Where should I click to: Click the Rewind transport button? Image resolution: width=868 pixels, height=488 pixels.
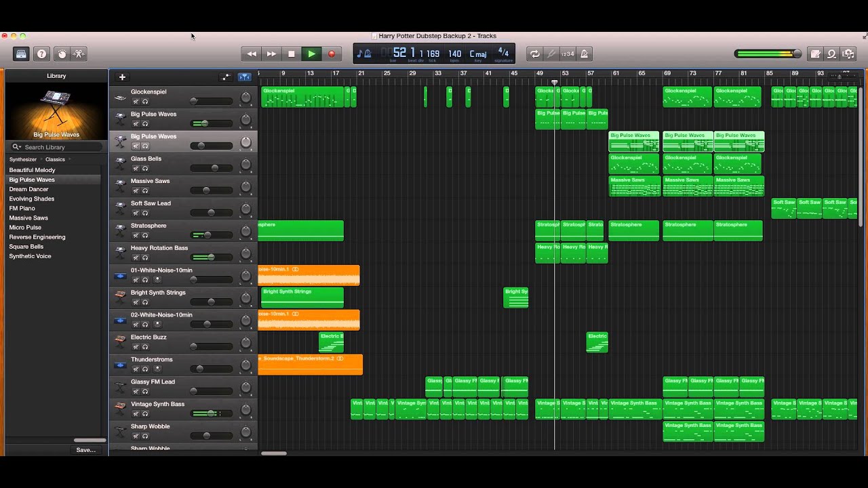pos(252,54)
